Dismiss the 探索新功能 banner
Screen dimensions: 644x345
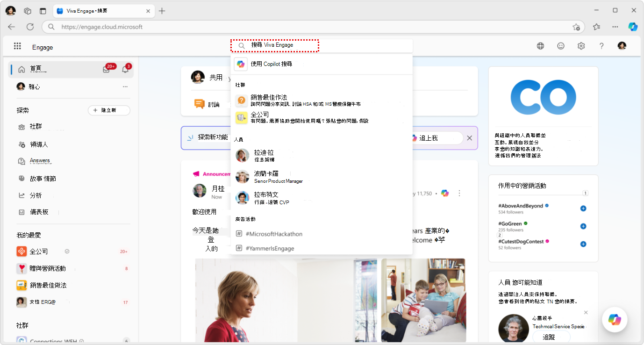[x=469, y=138]
